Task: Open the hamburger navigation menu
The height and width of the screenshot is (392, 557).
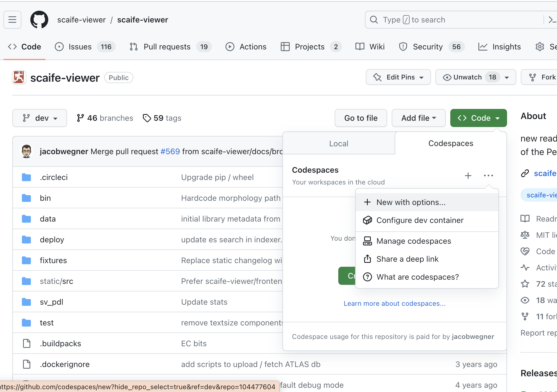Action: [x=12, y=20]
